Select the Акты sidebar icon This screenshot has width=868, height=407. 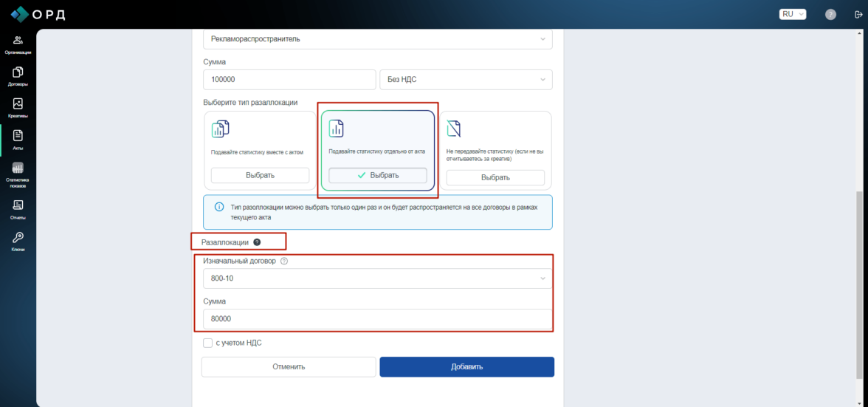click(18, 140)
